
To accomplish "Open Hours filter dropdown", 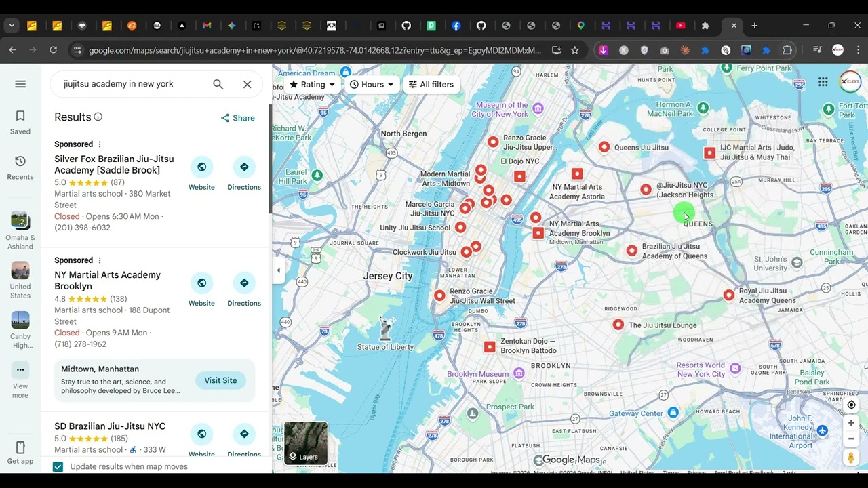I will tap(372, 85).
